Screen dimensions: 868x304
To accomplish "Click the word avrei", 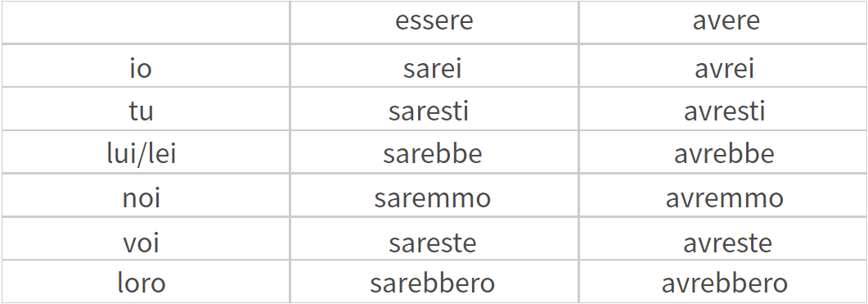I will pos(724,69).
